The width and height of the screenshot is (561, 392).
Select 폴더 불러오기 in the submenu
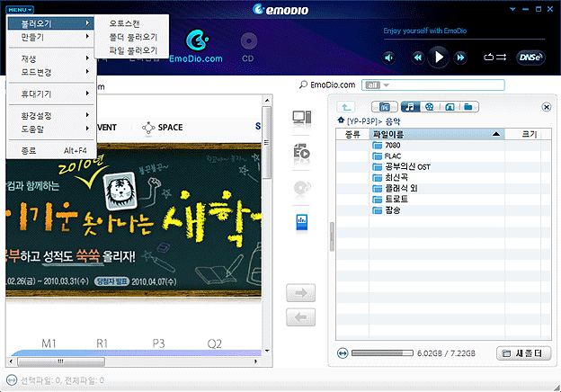(133, 37)
